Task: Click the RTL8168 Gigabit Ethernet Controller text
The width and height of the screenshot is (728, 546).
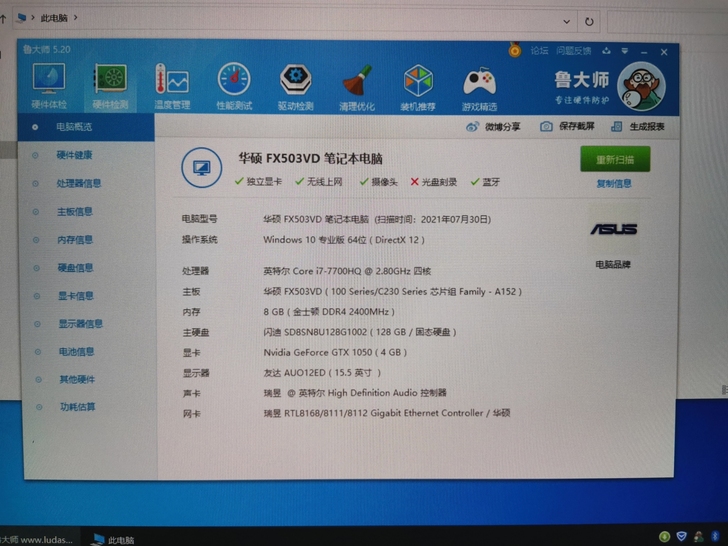Action: tap(387, 413)
